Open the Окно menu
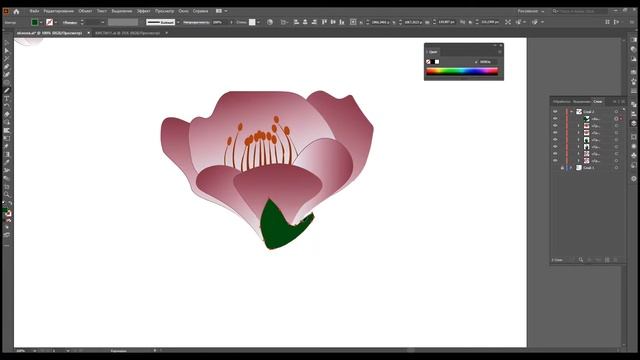The image size is (640, 360). coord(184,11)
